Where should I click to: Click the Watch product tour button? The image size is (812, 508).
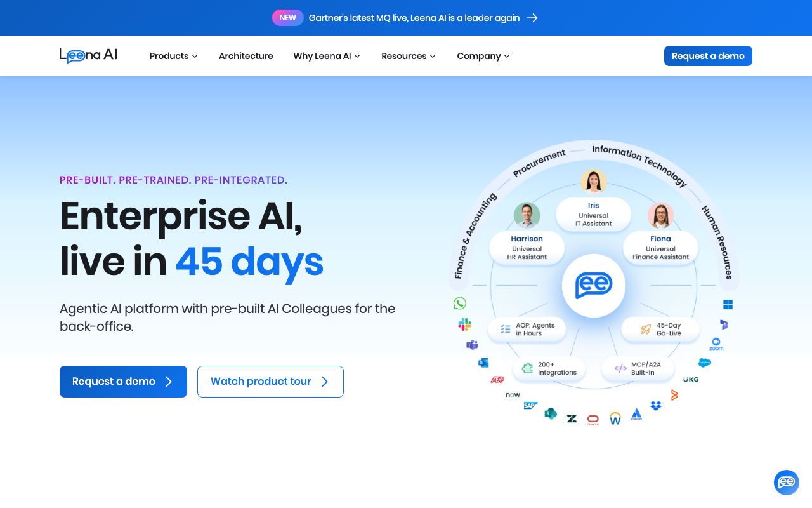pyautogui.click(x=270, y=382)
